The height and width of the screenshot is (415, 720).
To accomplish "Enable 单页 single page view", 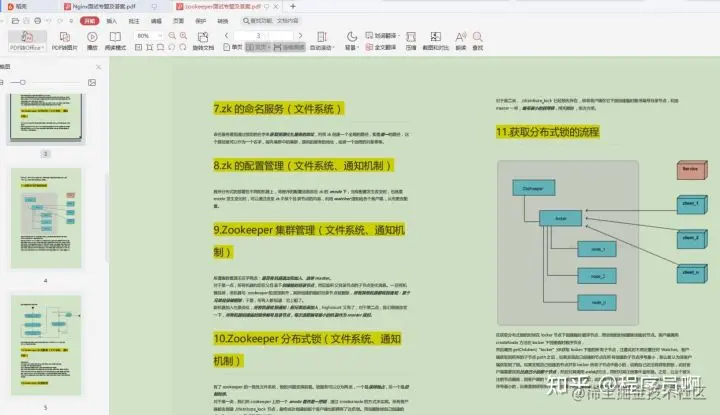I will point(233,47).
